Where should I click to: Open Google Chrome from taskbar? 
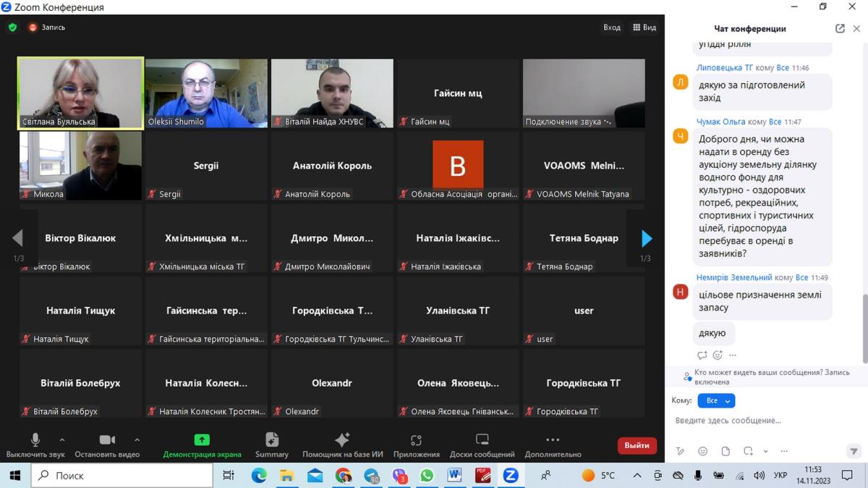tap(344, 476)
